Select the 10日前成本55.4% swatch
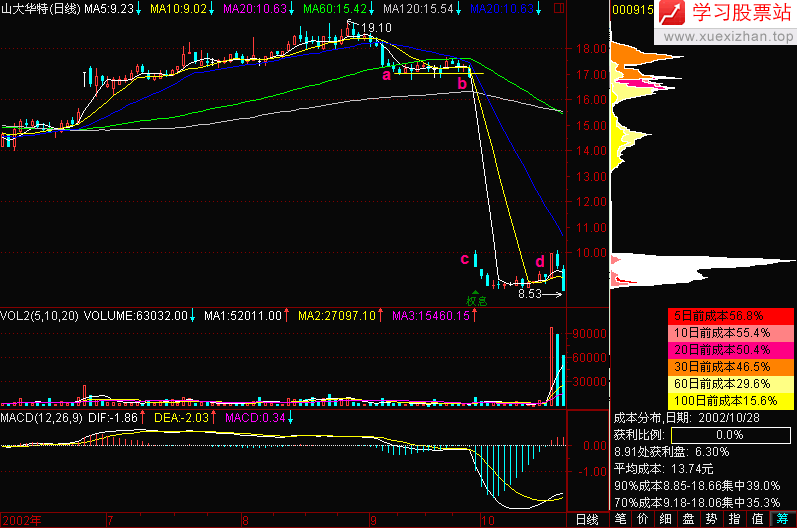Viewport: 797px width, 528px height. (x=730, y=333)
